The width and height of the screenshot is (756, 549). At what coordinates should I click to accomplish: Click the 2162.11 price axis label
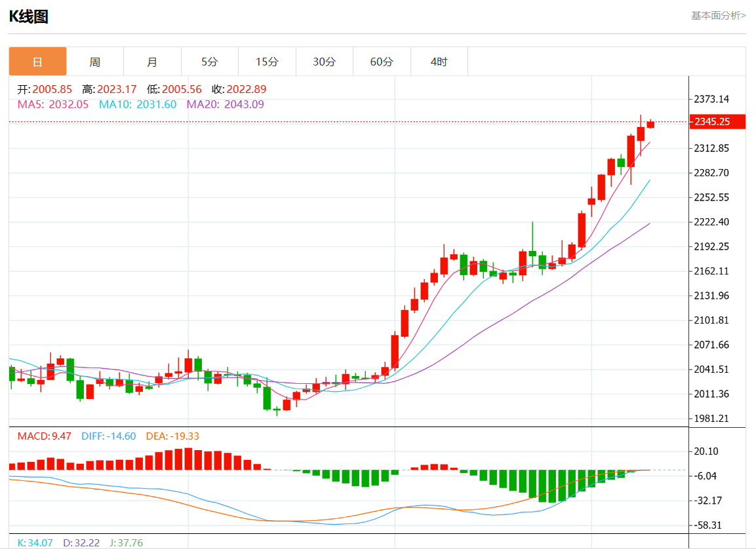pyautogui.click(x=711, y=271)
